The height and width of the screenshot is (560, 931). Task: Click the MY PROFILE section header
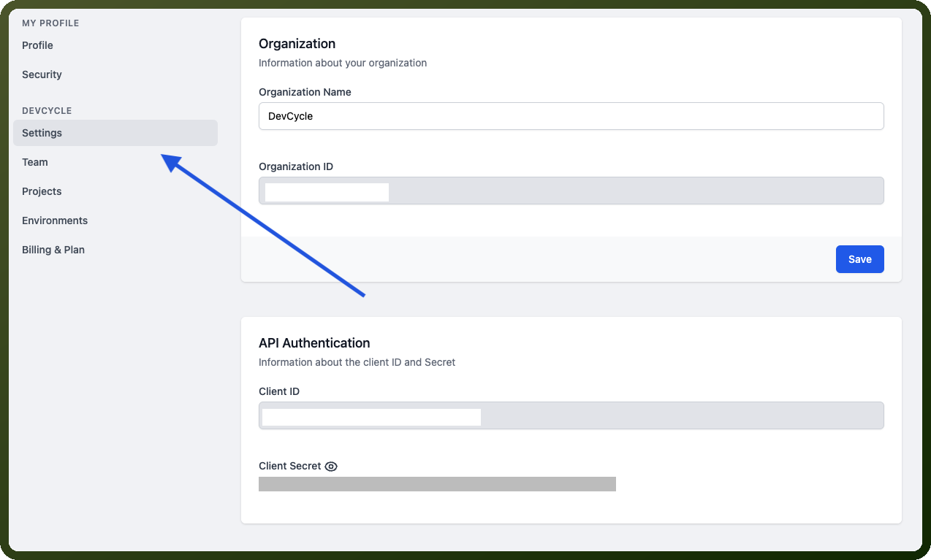pyautogui.click(x=50, y=23)
